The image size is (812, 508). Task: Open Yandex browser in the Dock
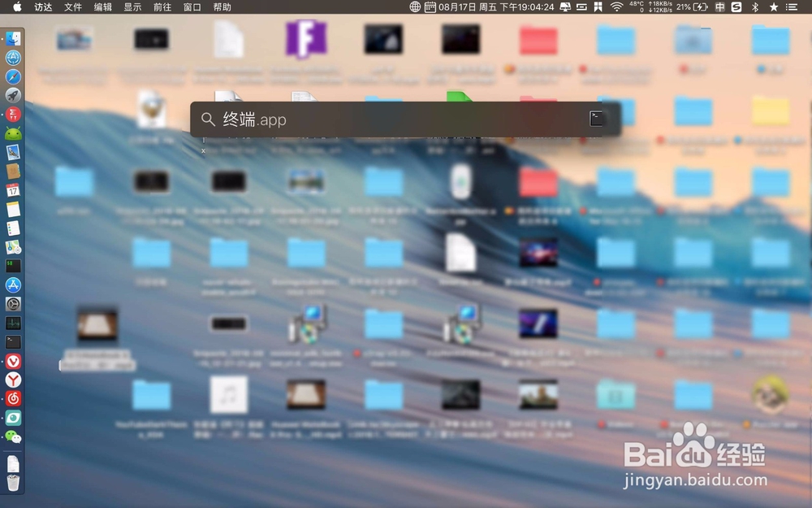click(13, 380)
